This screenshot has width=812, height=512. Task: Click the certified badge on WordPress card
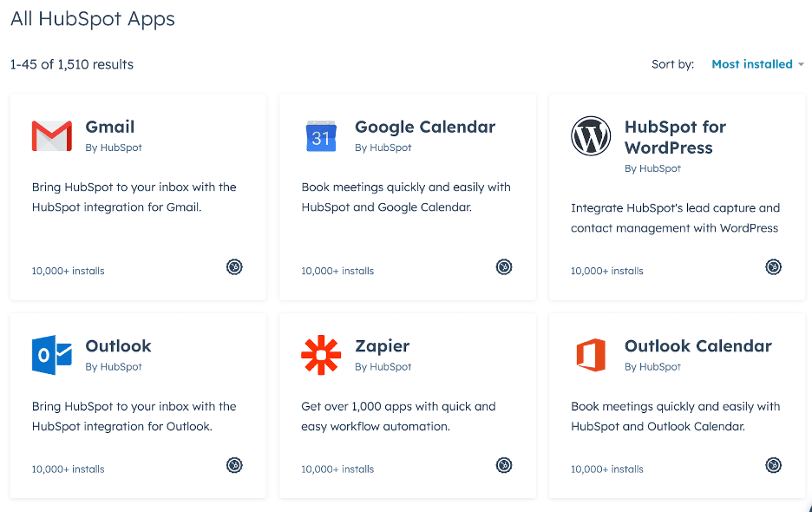774,267
